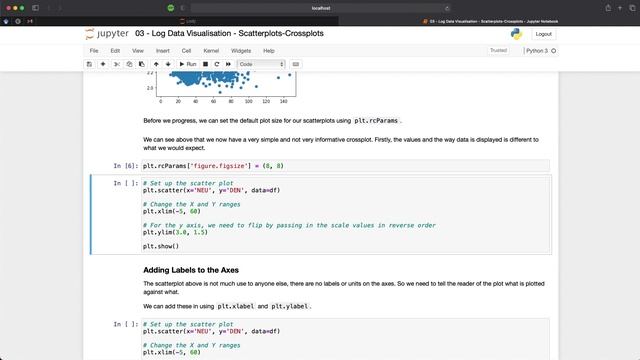
Task: Open the Widgets menu
Action: coord(241,51)
